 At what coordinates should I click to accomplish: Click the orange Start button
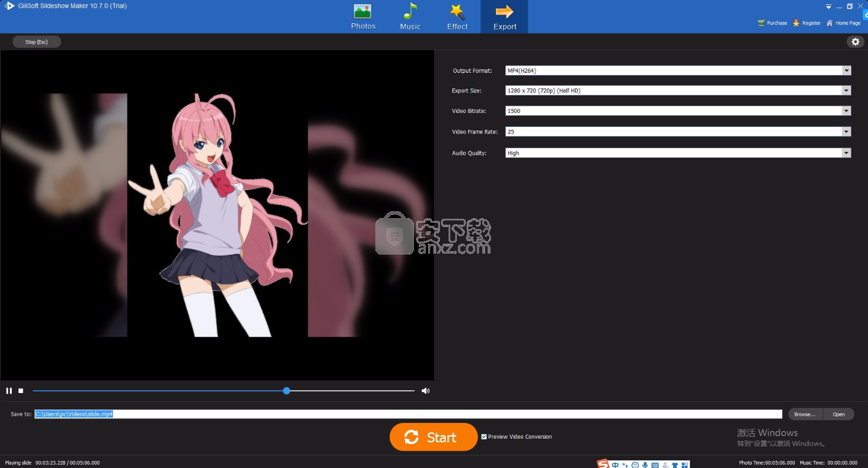click(433, 437)
